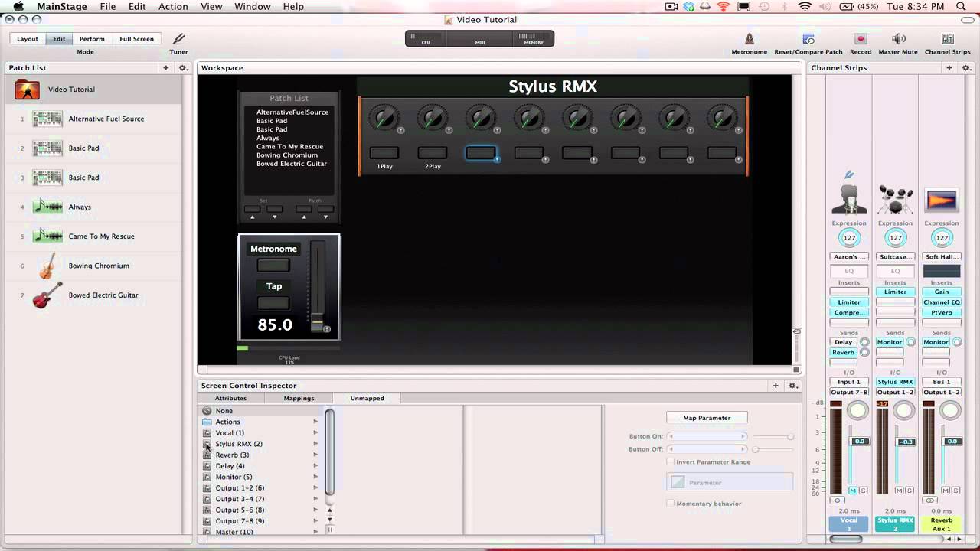
Task: Open the Limiter insert on Vocal
Action: (849, 302)
